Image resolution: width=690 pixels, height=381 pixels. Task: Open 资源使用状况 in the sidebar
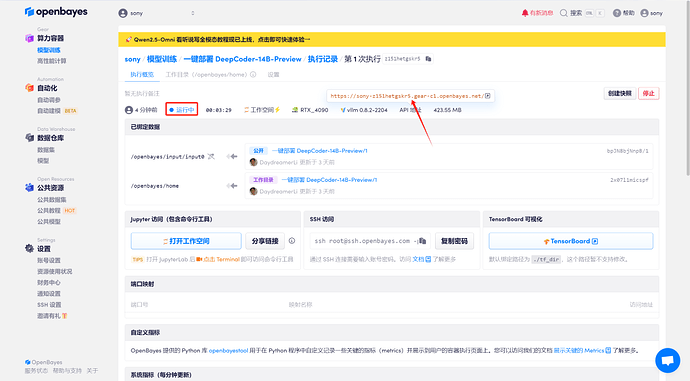coord(55,271)
